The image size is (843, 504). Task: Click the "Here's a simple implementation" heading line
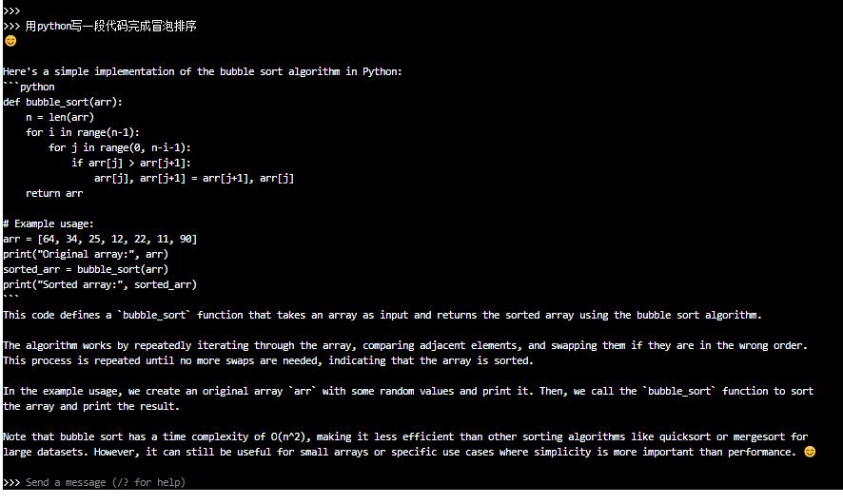202,71
